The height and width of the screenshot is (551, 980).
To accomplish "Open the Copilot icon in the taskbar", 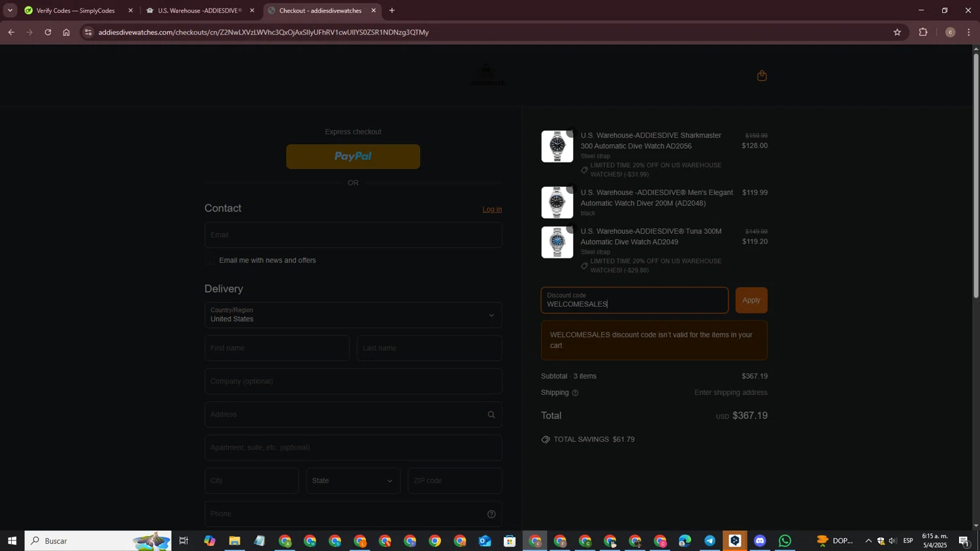I will click(210, 541).
